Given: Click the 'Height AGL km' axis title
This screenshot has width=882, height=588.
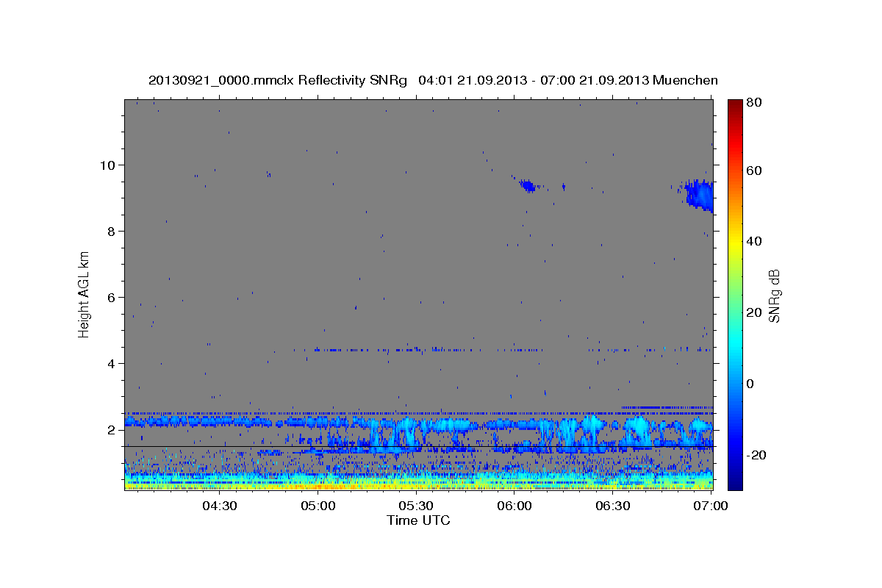Looking at the screenshot, I should pyautogui.click(x=84, y=295).
